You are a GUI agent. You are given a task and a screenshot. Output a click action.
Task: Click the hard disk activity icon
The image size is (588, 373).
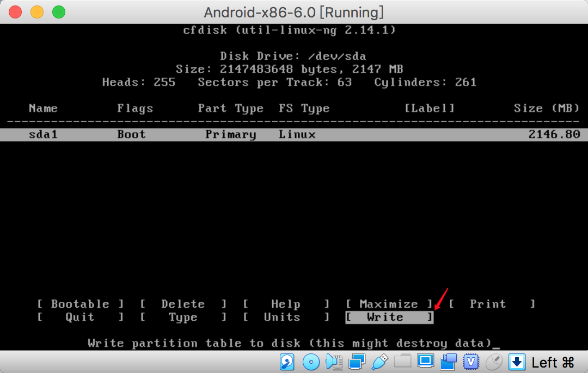[x=287, y=360]
